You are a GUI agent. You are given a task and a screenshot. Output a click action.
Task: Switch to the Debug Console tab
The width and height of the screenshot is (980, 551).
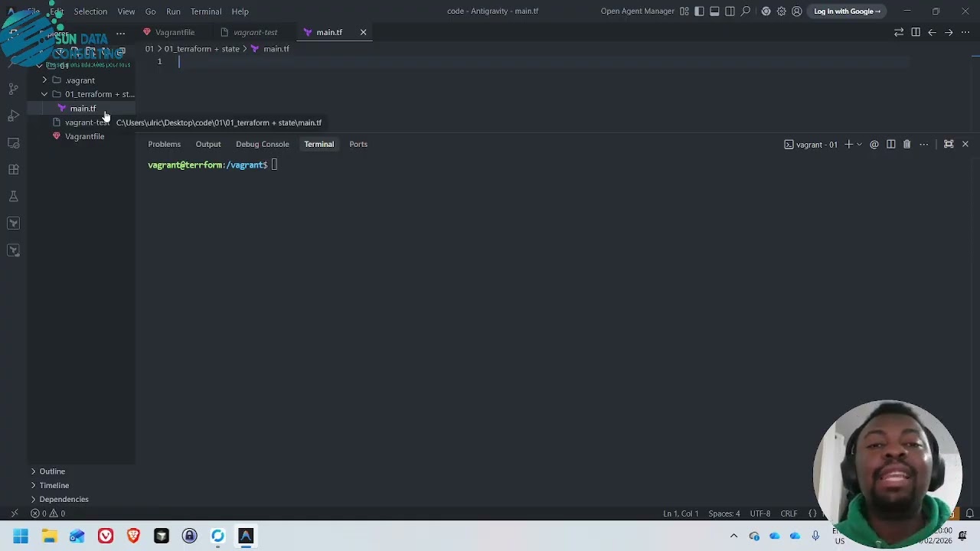pyautogui.click(x=262, y=144)
